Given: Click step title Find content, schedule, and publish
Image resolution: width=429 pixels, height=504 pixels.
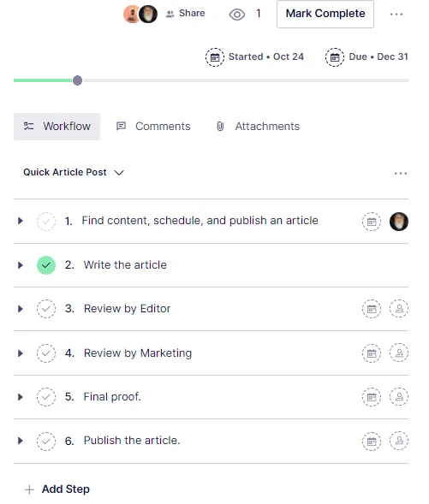Looking at the screenshot, I should pyautogui.click(x=200, y=221).
